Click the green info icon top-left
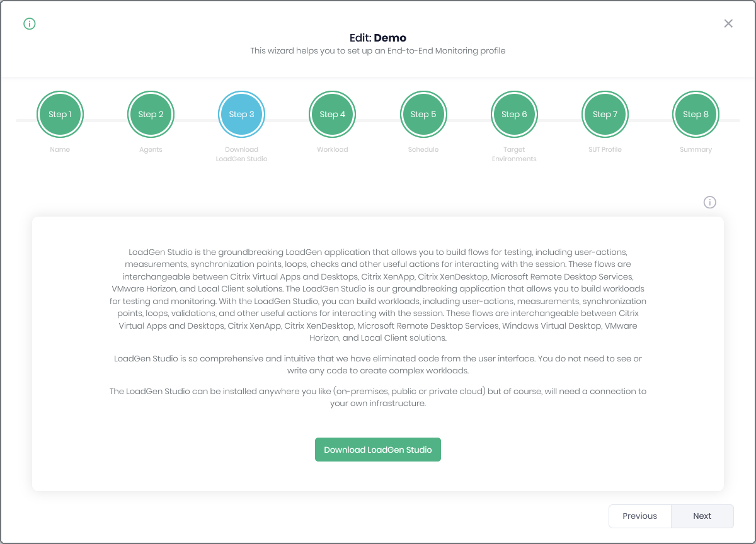Screen dimensions: 756x544 click(30, 24)
